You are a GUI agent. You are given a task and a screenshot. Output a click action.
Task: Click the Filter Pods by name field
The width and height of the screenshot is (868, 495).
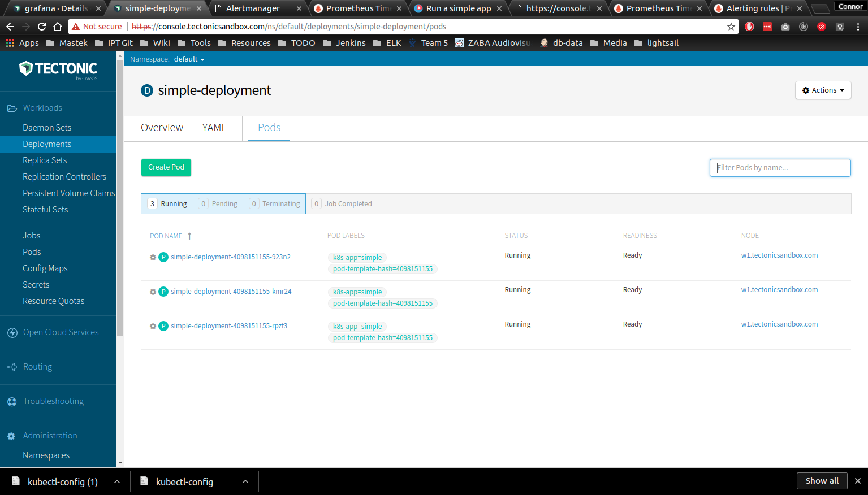click(x=780, y=168)
